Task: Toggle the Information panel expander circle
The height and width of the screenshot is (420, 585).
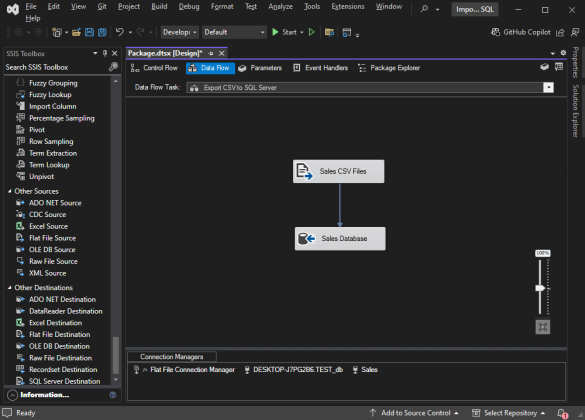Action: pyautogui.click(x=12, y=395)
